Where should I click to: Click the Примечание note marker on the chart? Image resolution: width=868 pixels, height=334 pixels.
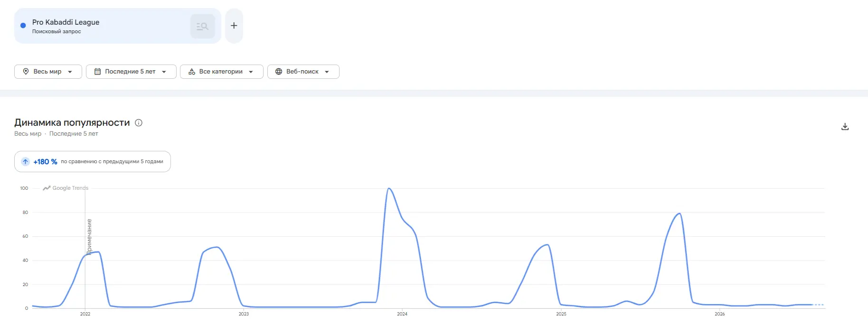(x=89, y=237)
